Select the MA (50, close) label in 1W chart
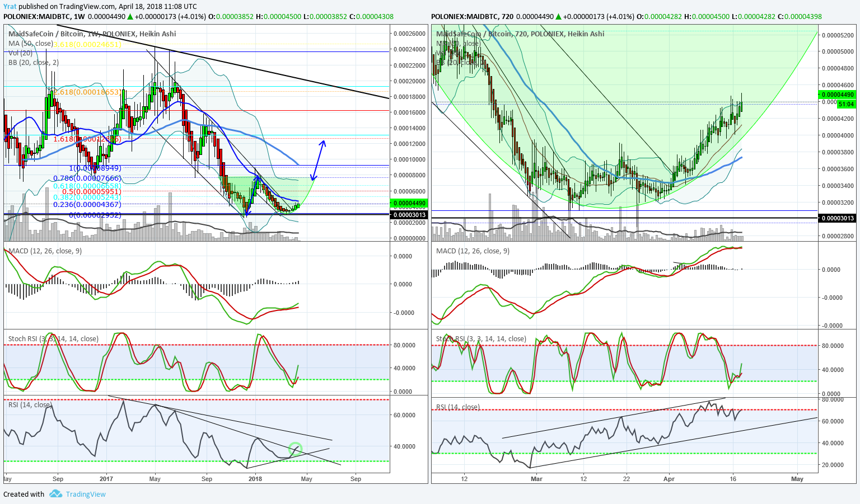 point(31,43)
